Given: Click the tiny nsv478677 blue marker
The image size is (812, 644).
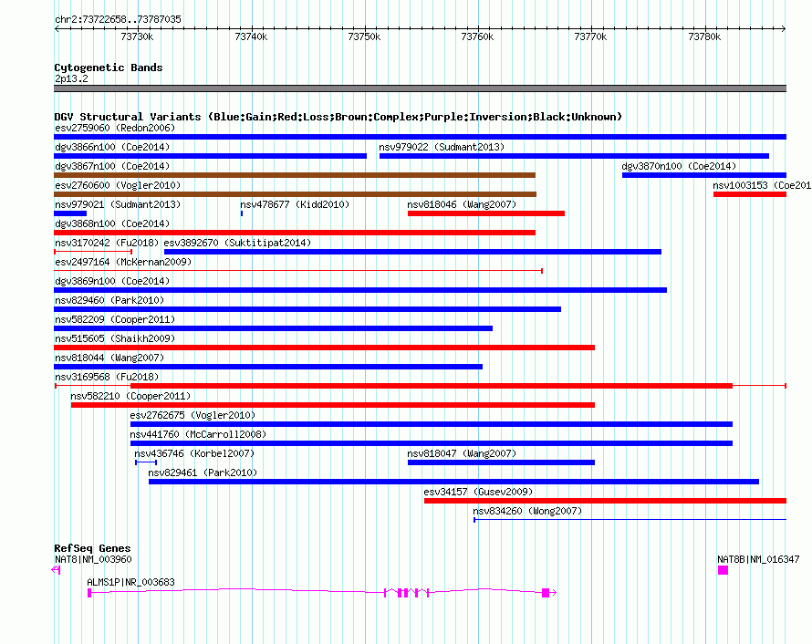Looking at the screenshot, I should [x=242, y=213].
